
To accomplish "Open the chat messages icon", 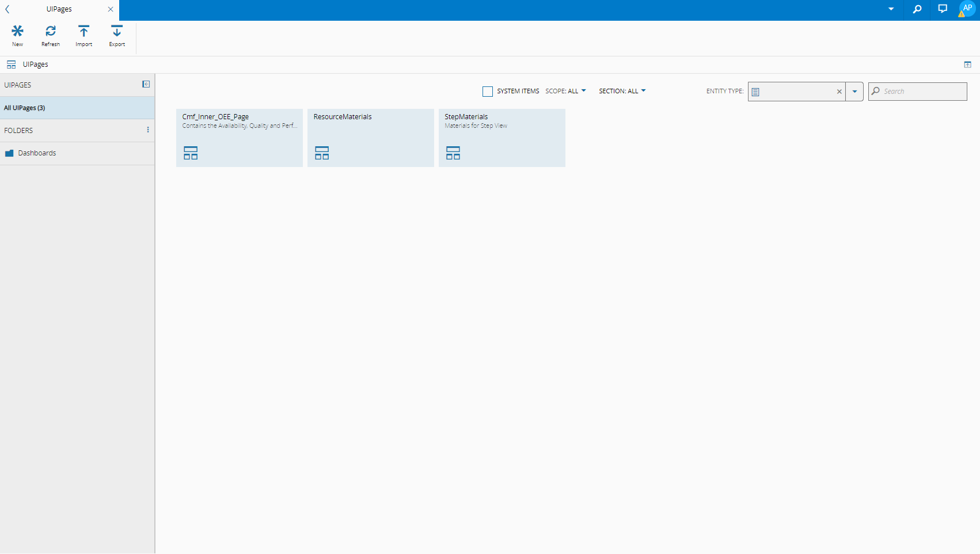I will click(x=943, y=9).
